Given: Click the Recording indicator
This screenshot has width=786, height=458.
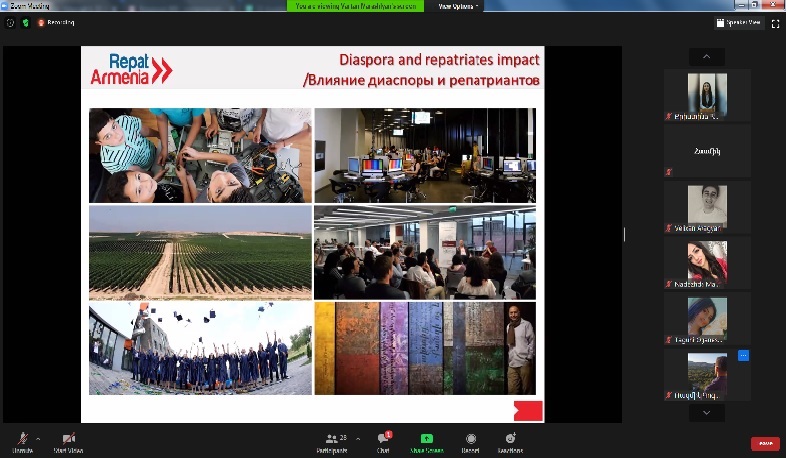Looking at the screenshot, I should click(x=57, y=22).
